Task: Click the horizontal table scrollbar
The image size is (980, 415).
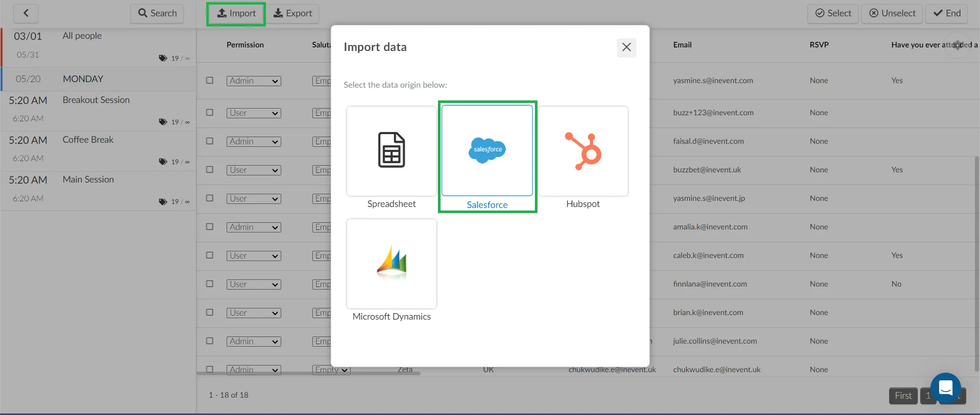Action: 308,373
